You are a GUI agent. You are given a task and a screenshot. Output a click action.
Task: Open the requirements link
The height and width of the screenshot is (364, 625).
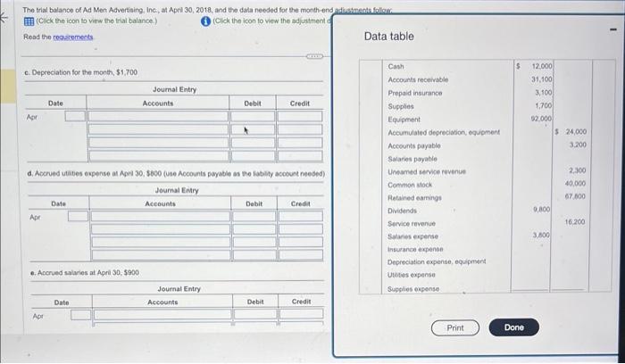[x=73, y=37]
